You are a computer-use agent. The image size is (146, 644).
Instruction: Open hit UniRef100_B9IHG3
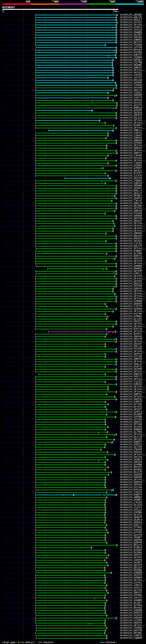(x=131, y=50)
